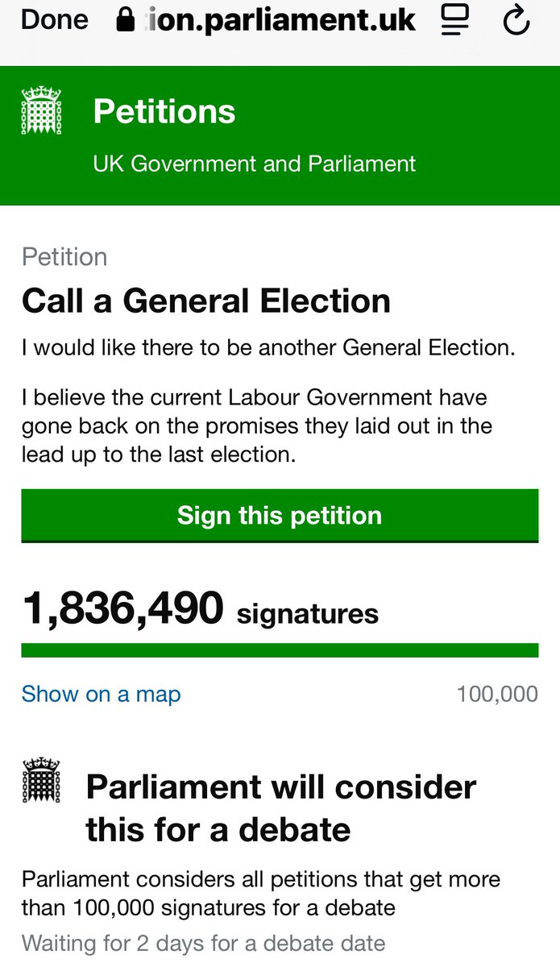The height and width of the screenshot is (967, 560).
Task: Click the 100,000 threshold label
Action: click(497, 694)
